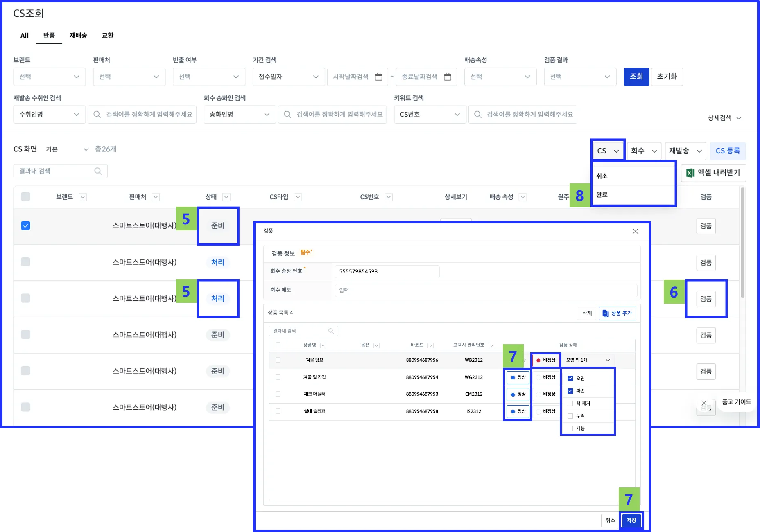The image size is (760, 532).
Task: Select 정상 for 실내 슬리퍼 row
Action: pyautogui.click(x=518, y=412)
